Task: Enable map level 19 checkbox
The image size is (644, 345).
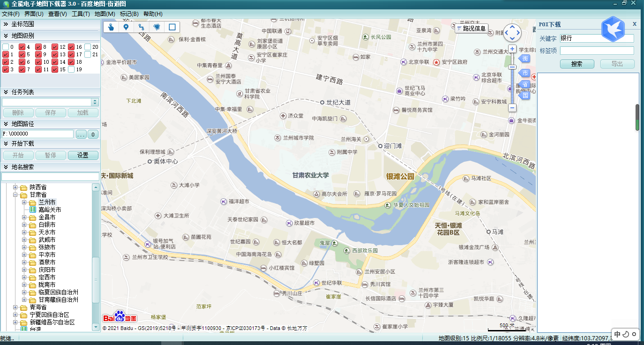Action: pyautogui.click(x=71, y=69)
